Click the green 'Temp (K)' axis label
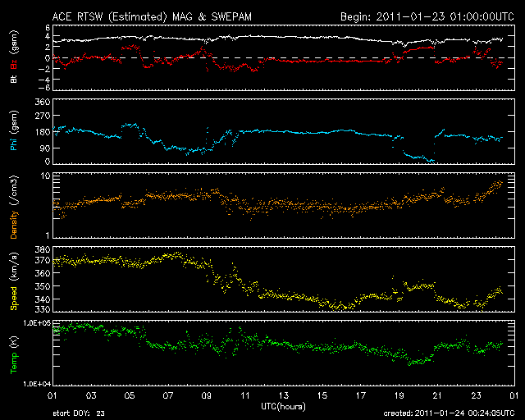Image resolution: width=525 pixels, height=420 pixels. pos(14,355)
